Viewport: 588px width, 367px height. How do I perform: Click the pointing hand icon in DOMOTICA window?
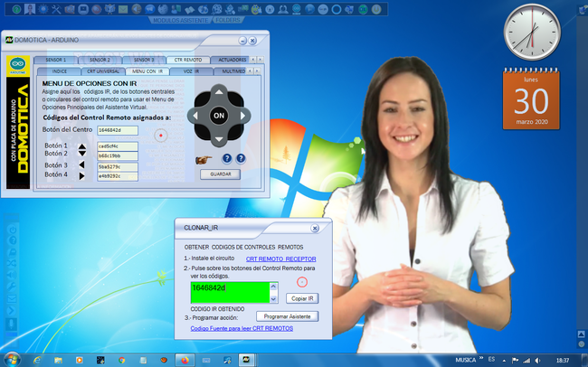click(x=204, y=160)
